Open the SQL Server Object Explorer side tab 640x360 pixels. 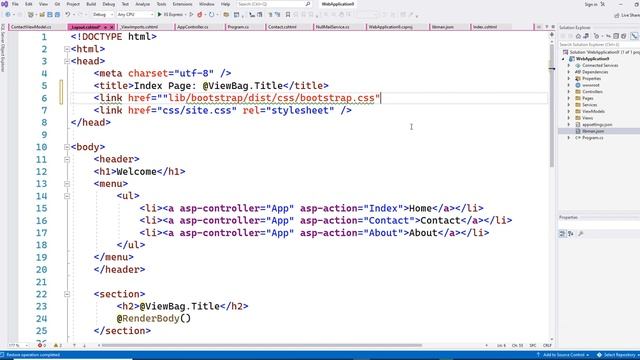(3, 48)
